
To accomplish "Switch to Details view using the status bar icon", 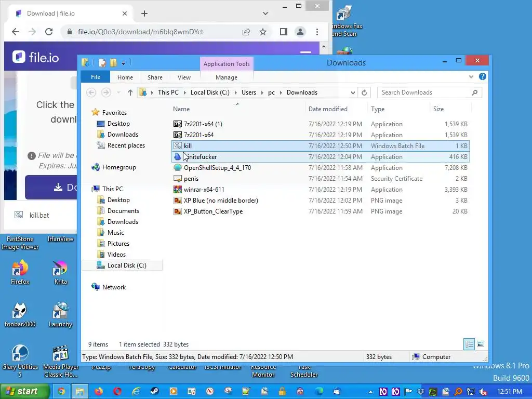I will click(469, 344).
